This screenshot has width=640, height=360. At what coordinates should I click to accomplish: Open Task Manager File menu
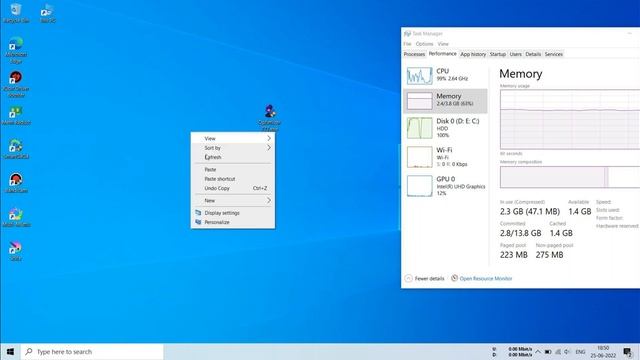click(x=407, y=44)
